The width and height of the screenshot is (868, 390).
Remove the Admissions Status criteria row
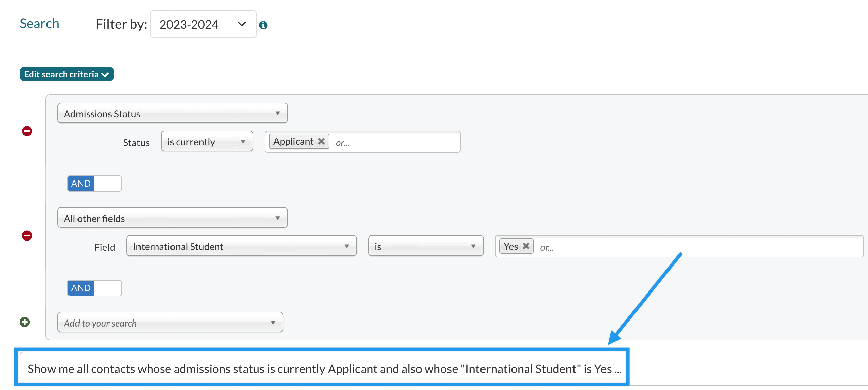point(27,131)
